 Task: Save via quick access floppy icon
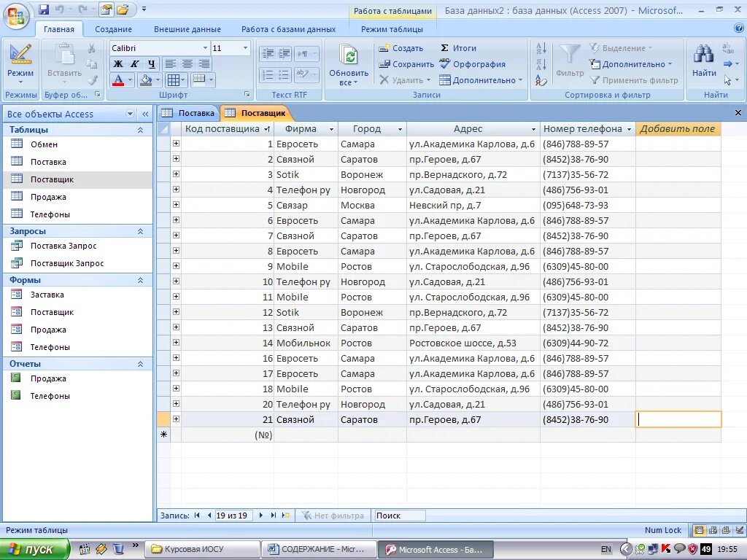(x=44, y=9)
